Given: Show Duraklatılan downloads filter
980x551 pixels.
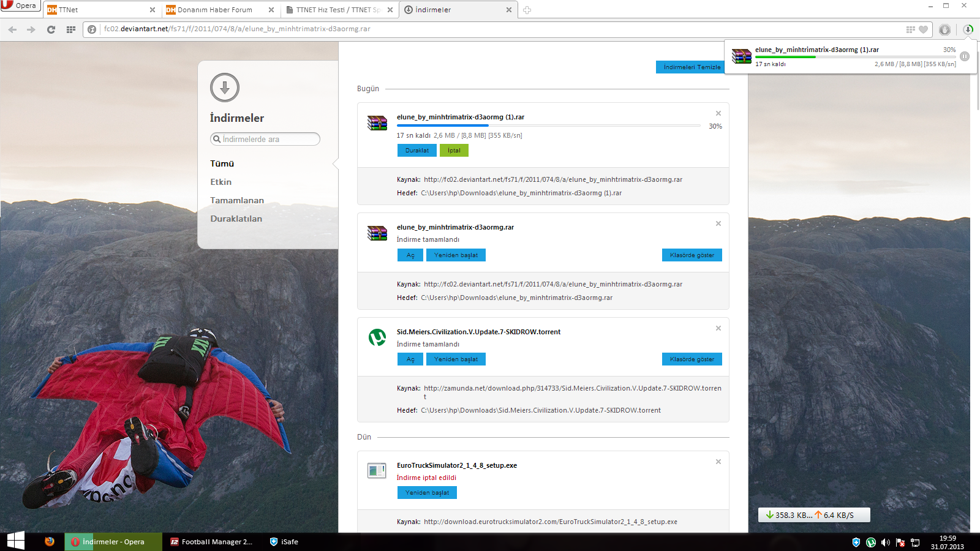Looking at the screenshot, I should (x=236, y=219).
